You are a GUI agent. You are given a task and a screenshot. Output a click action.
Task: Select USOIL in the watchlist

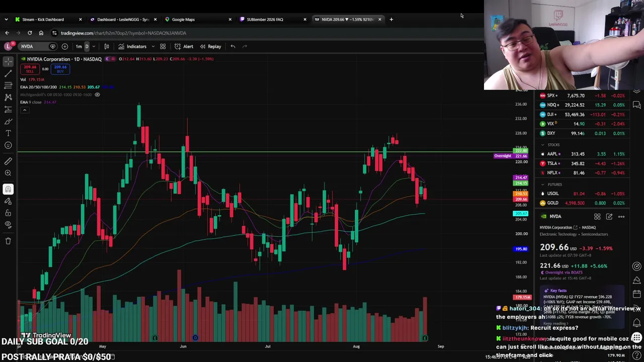tap(583, 194)
